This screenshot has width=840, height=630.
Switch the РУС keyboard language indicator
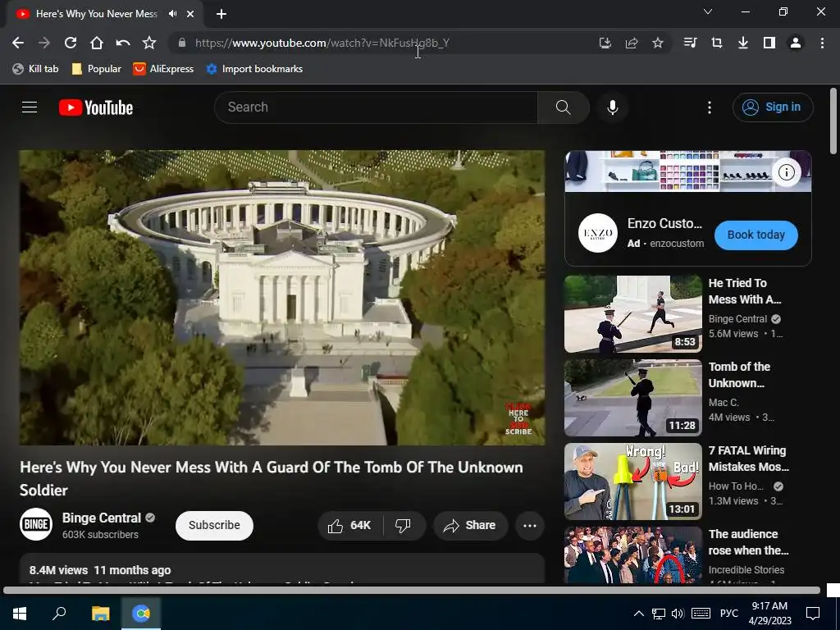pos(728,614)
